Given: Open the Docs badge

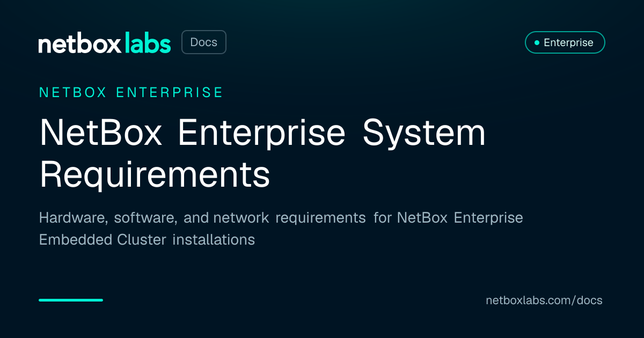Looking at the screenshot, I should [204, 42].
